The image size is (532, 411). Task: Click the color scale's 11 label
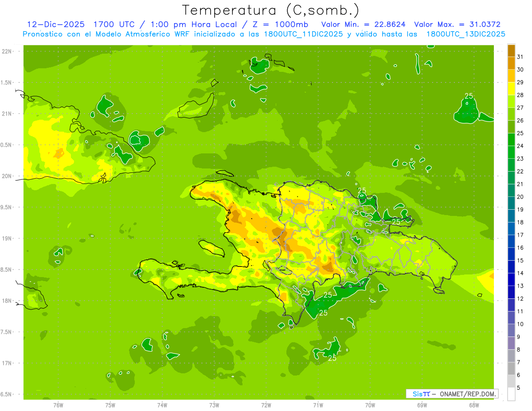(x=520, y=312)
